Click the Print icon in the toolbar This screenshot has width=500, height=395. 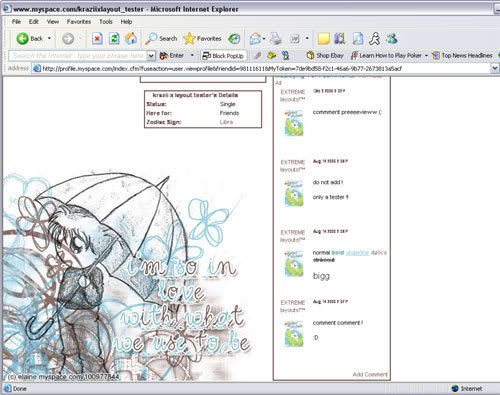276,39
